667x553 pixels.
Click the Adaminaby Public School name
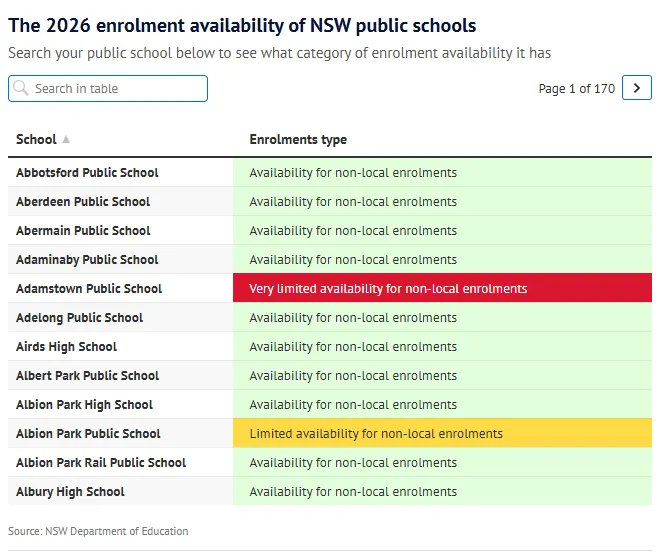coord(87,260)
